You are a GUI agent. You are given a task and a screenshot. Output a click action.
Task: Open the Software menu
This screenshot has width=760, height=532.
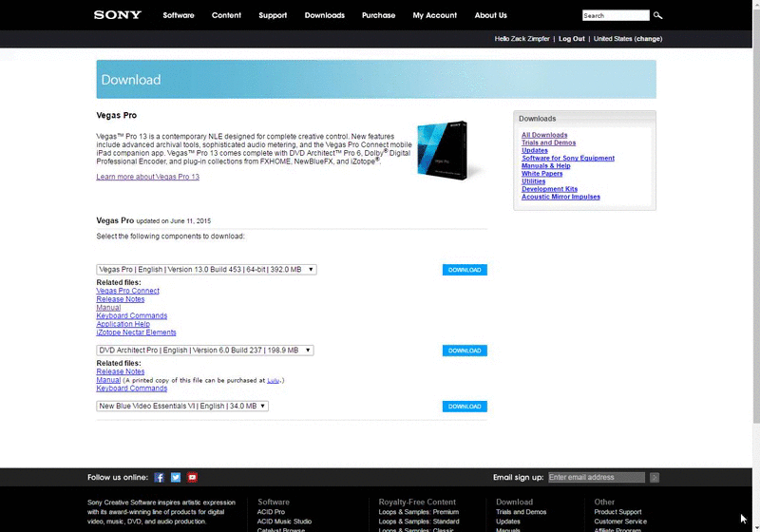[179, 15]
